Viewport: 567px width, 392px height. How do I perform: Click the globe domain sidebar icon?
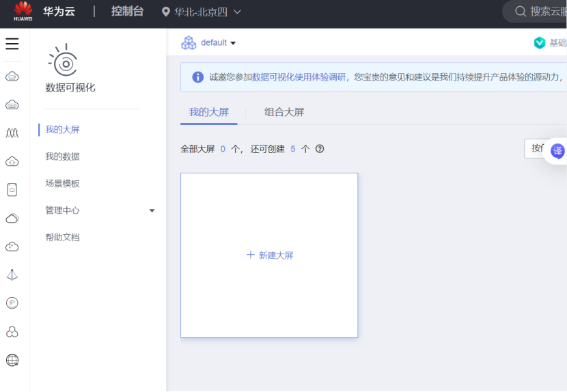(x=12, y=360)
